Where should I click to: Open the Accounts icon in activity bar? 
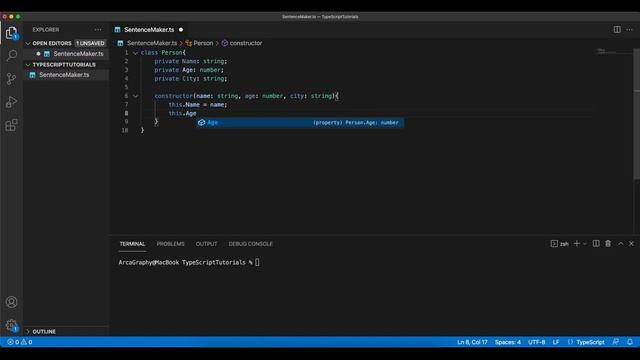tap(11, 302)
